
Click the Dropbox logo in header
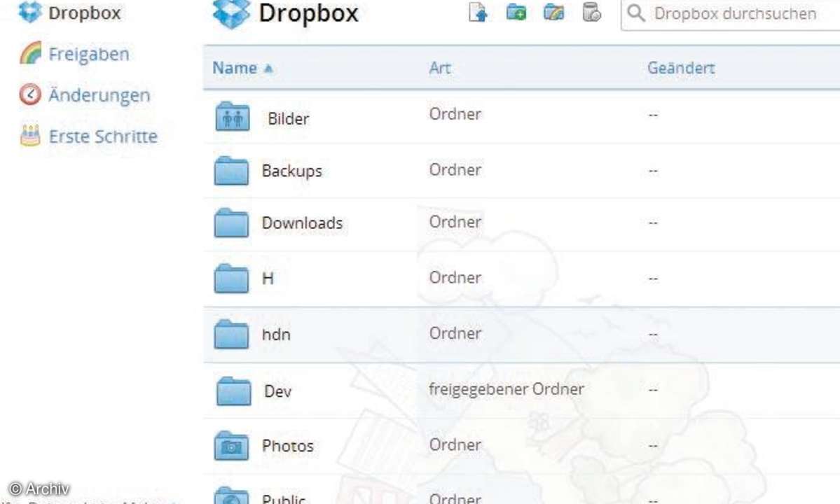[x=231, y=13]
